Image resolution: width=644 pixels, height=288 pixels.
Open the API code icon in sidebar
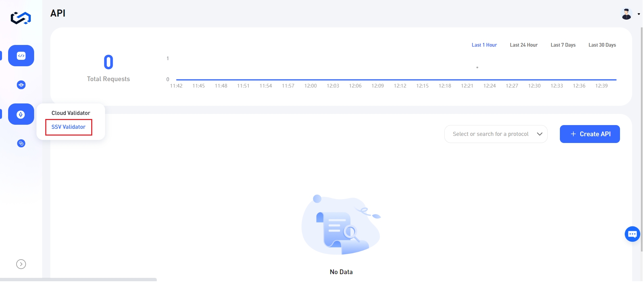click(x=21, y=56)
